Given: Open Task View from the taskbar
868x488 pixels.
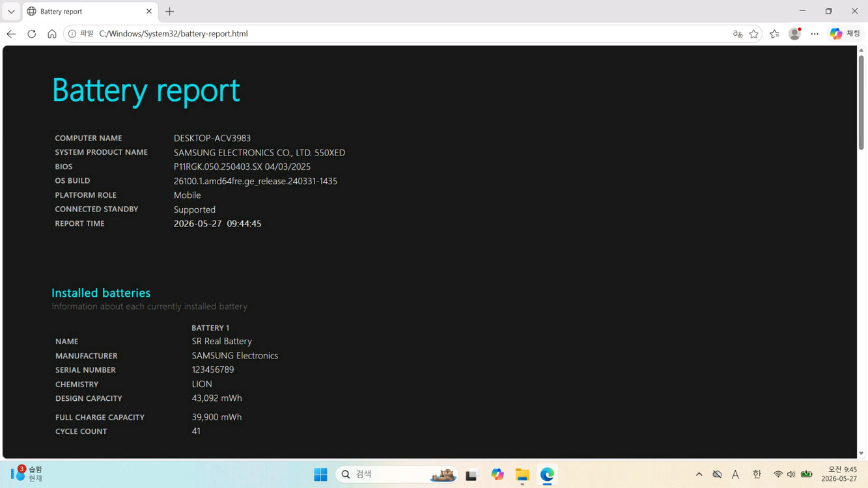Looking at the screenshot, I should (x=471, y=474).
